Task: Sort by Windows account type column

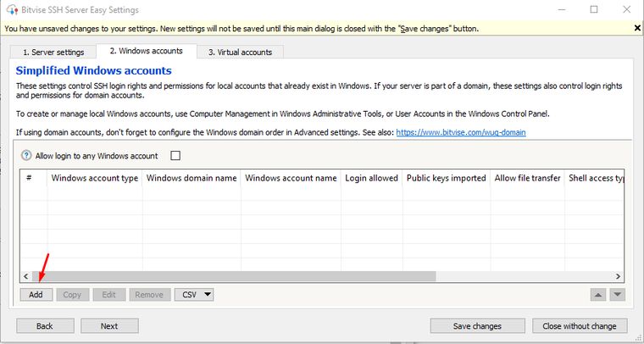Action: click(x=95, y=178)
